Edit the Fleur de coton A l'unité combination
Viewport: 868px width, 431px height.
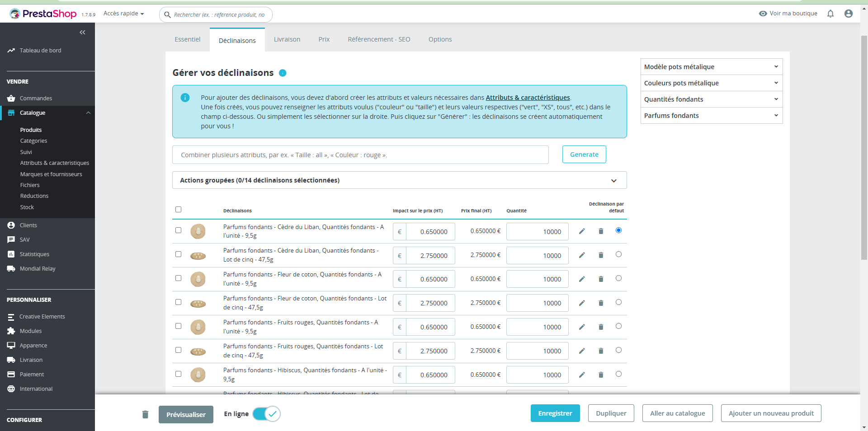pos(582,279)
